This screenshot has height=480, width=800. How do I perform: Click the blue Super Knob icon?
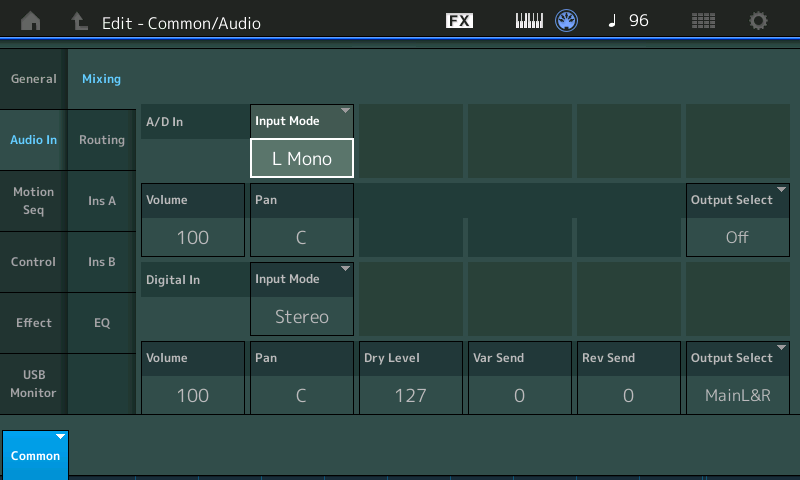[x=566, y=21]
